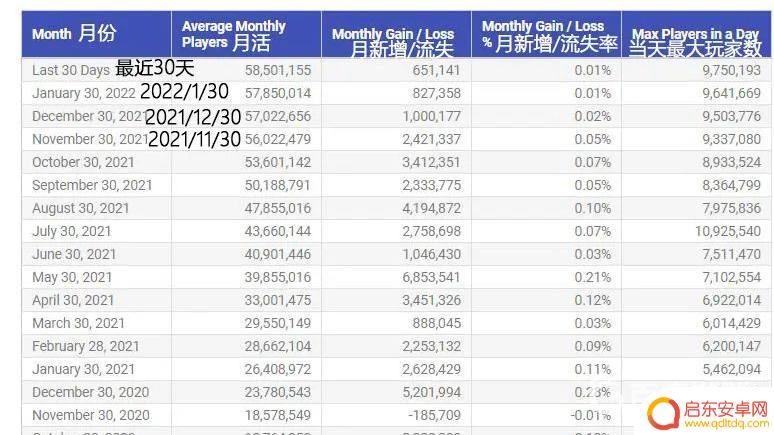Screen dimensions: 774x435
Task: Select the March 30, 2021 date cell
Action: [x=78, y=323]
